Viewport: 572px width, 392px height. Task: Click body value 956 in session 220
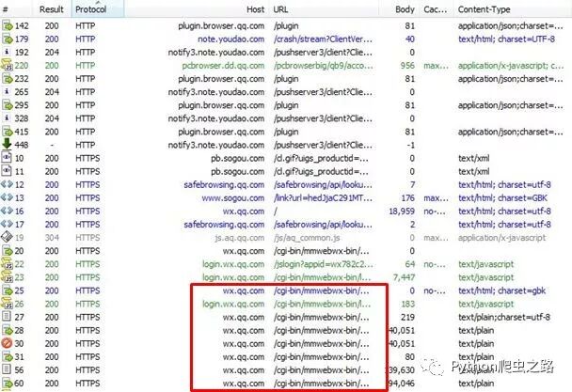[407, 65]
